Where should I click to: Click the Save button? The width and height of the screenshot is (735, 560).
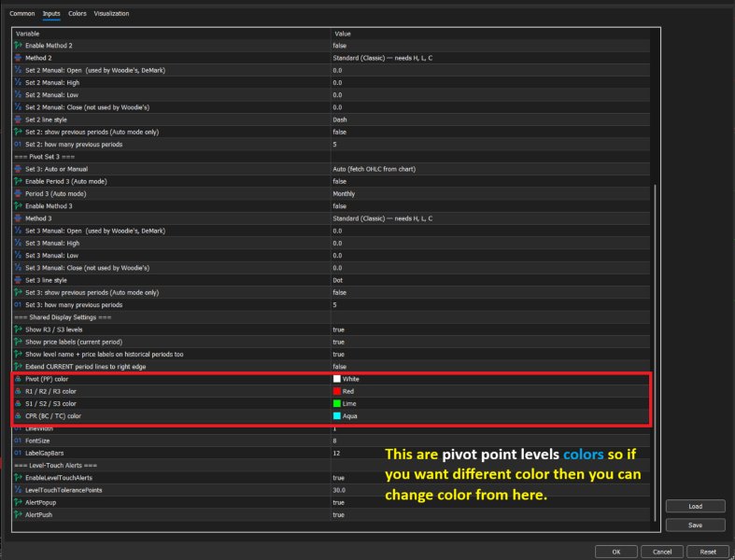(695, 525)
